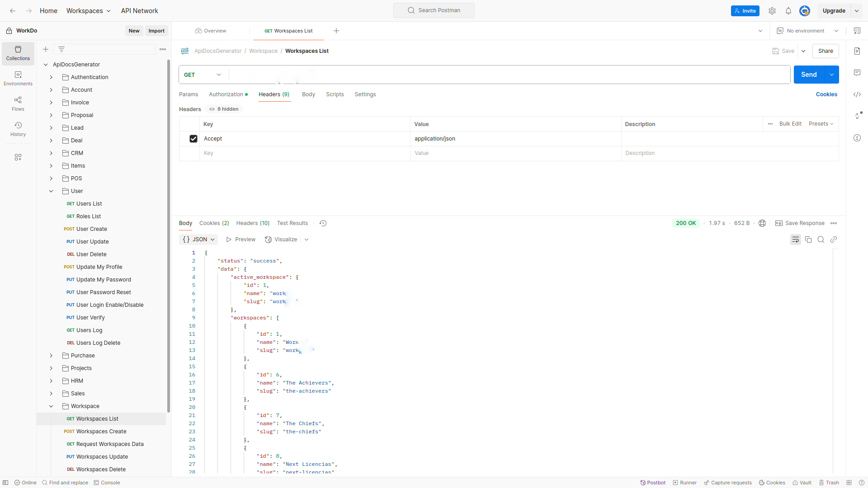The width and height of the screenshot is (868, 488).
Task: Open the notifications bell icon
Action: pyautogui.click(x=788, y=11)
